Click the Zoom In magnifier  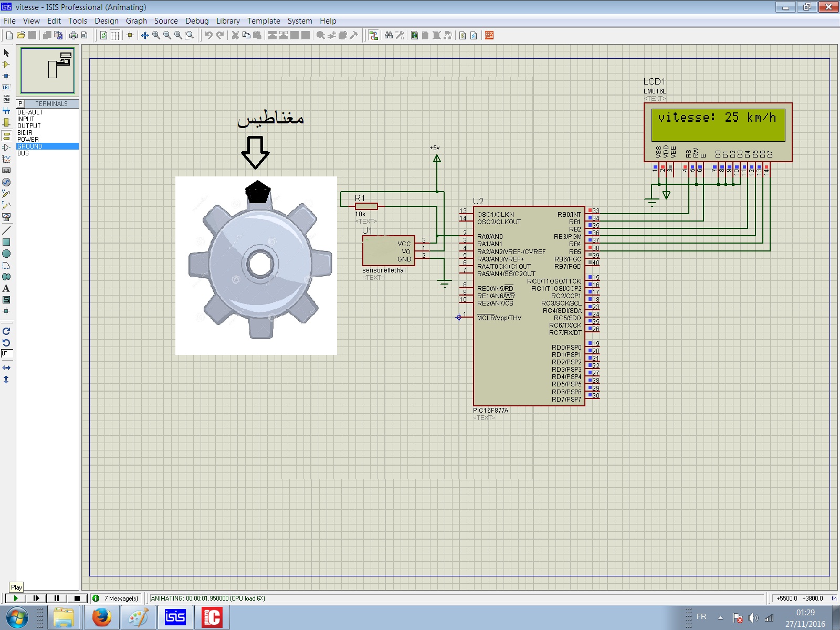tap(156, 36)
